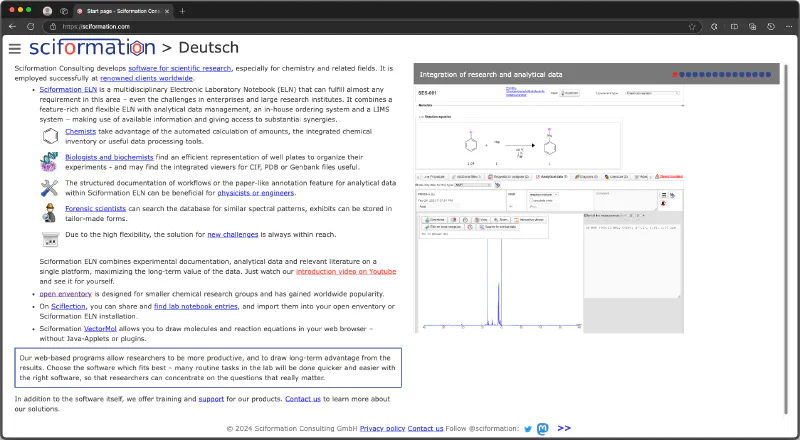Open the Collections toolbar icon
Screen dimensions: 800x440
point(753,27)
